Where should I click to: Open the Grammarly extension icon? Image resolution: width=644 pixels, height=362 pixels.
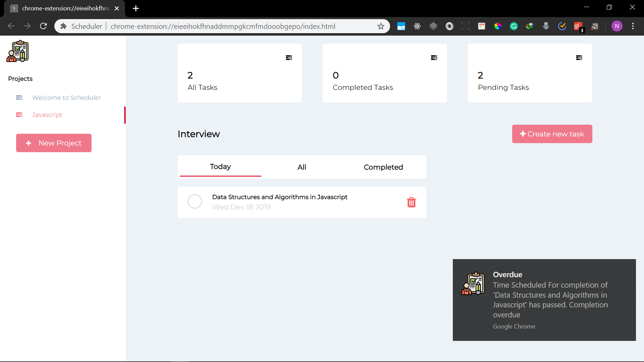pyautogui.click(x=514, y=26)
